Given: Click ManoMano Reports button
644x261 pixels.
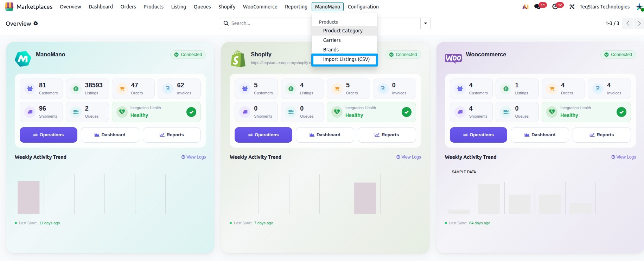Looking at the screenshot, I should click(172, 135).
